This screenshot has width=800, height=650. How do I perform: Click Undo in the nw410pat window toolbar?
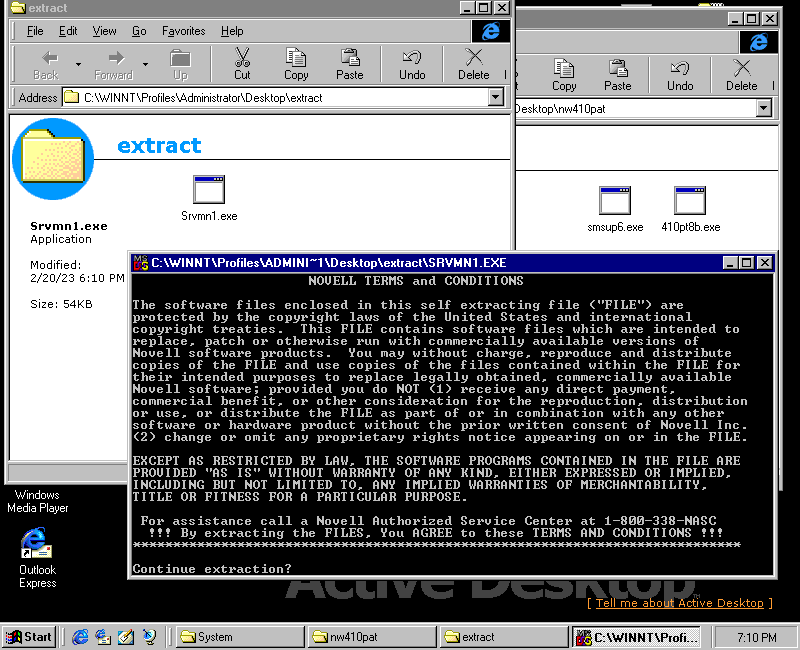coord(680,76)
